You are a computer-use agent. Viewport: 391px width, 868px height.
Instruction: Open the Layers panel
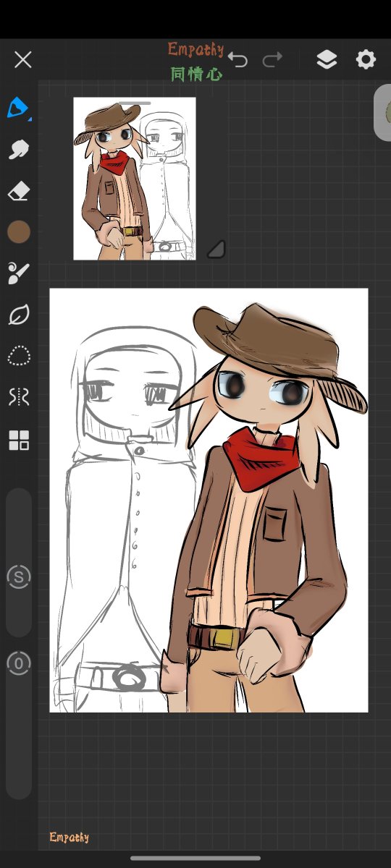pos(327,60)
